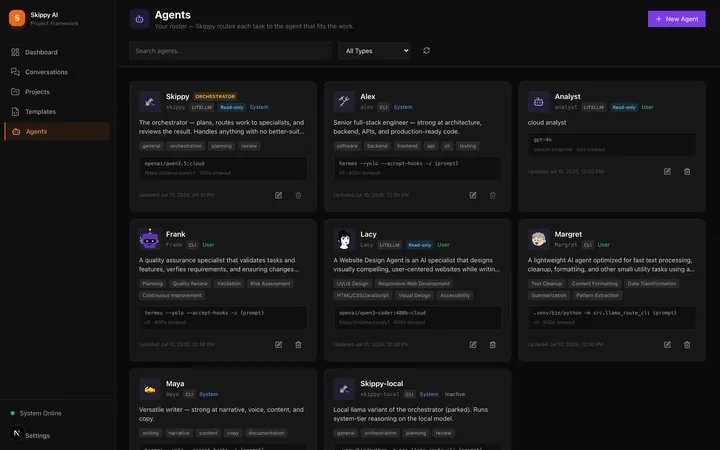Click Maya's writing hand avatar
Image resolution: width=720 pixels, height=450 pixels.
[x=150, y=388]
